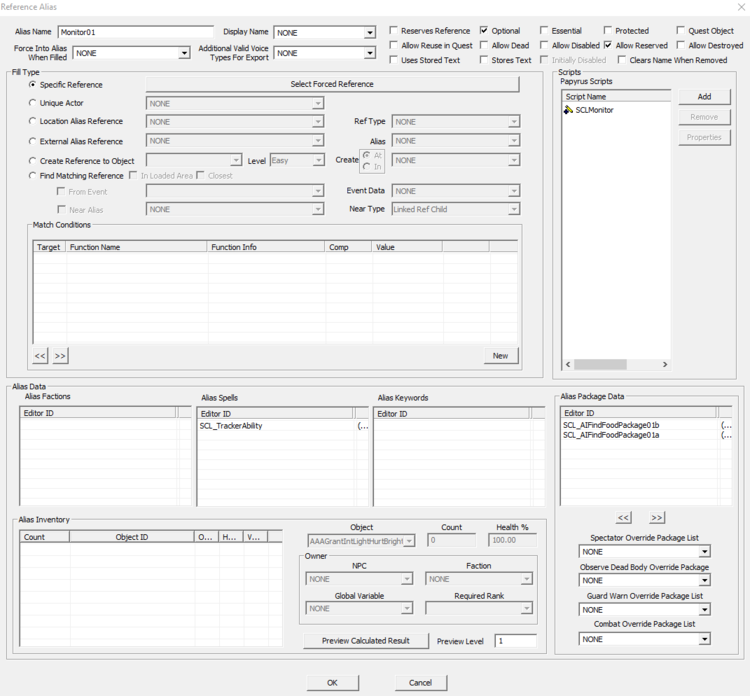The image size is (750, 696).
Task: Check Allow Dead option
Action: click(x=484, y=45)
